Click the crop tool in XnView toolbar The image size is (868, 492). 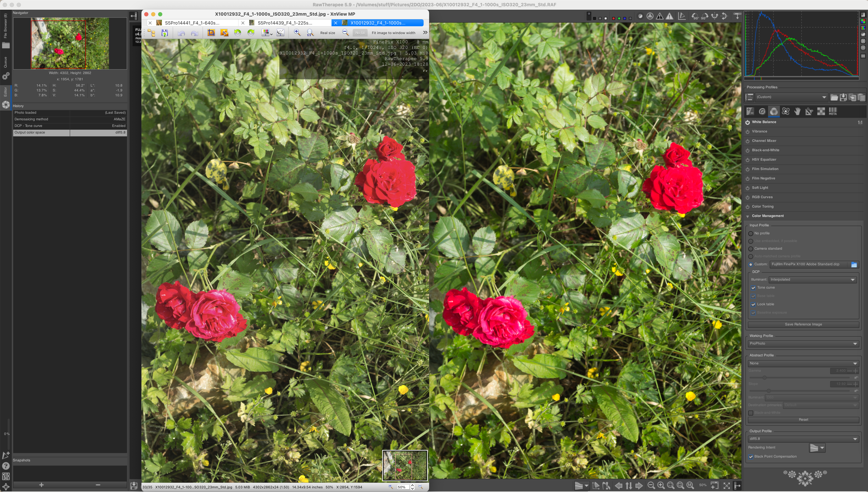[x=211, y=33]
